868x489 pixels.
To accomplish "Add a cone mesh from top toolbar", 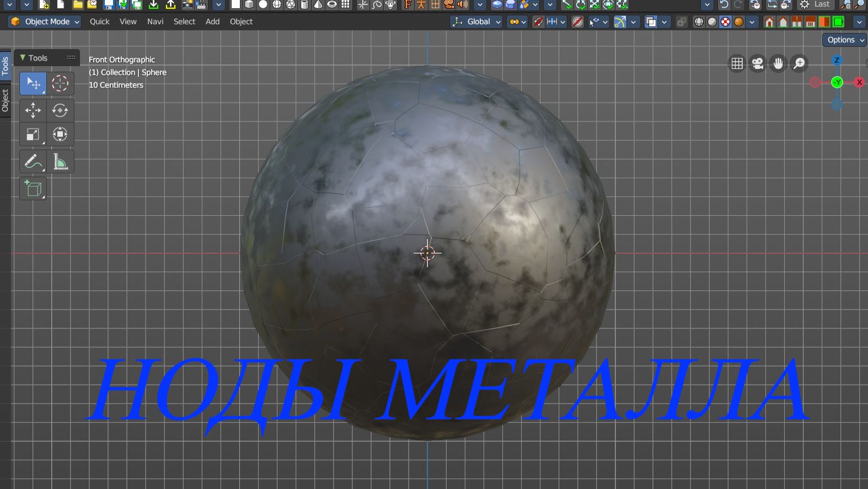I will point(318,4).
